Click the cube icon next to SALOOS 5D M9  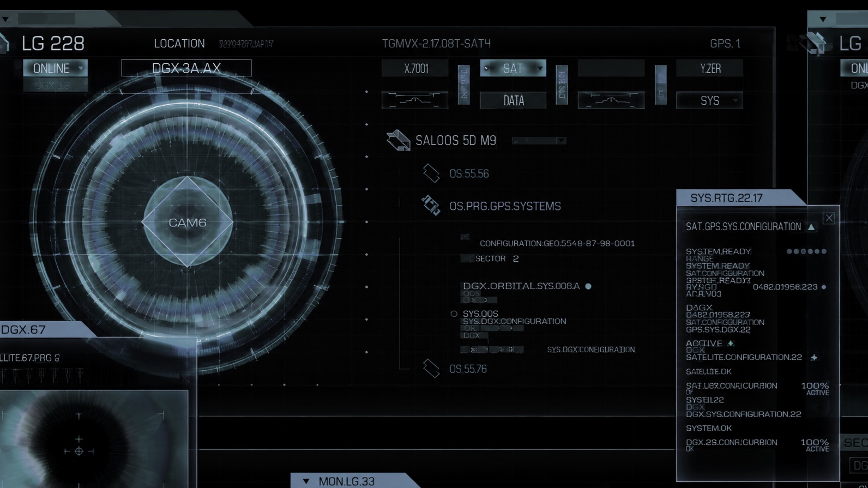tap(398, 140)
